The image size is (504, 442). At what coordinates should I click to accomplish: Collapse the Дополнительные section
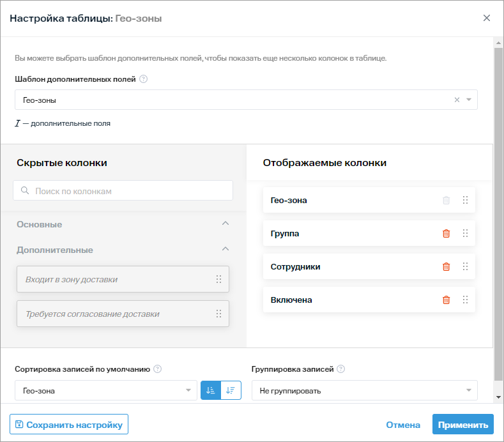[225, 249]
